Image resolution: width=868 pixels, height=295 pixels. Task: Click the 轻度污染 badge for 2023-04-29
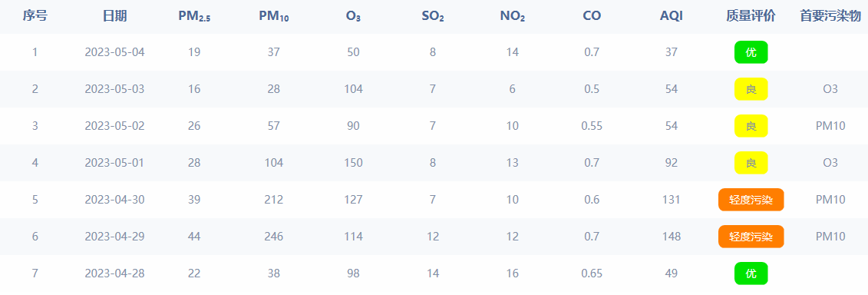click(751, 237)
